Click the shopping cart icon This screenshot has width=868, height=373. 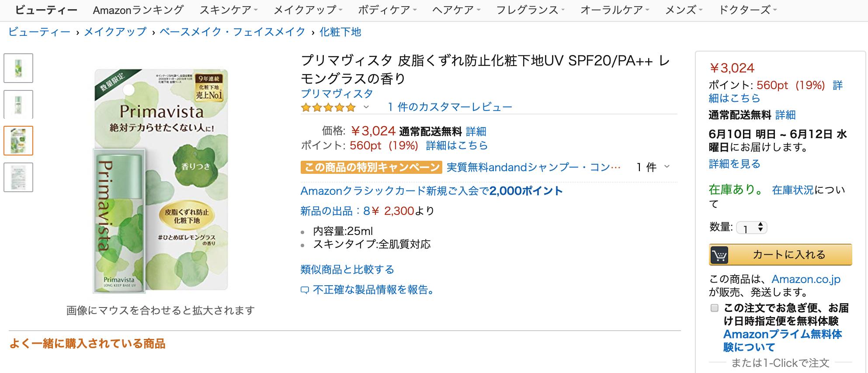[719, 255]
